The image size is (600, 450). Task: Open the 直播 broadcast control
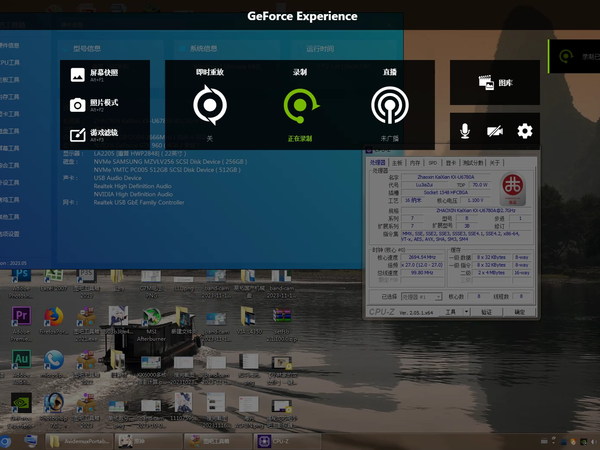coord(390,105)
